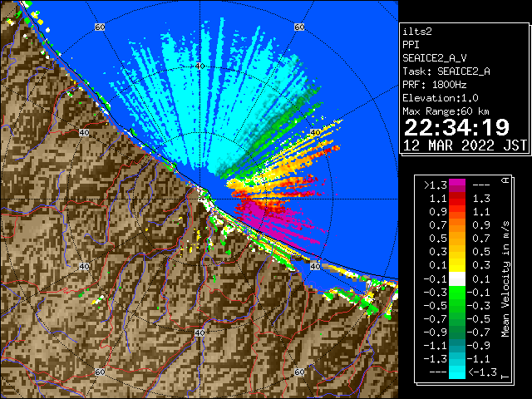The image size is (532, 399).
Task: Pick the red band in velocity legend
Action: coord(457,199)
